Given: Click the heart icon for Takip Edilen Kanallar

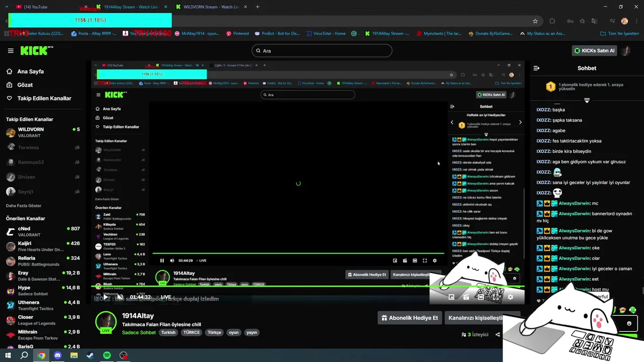Looking at the screenshot, I should click(10, 99).
